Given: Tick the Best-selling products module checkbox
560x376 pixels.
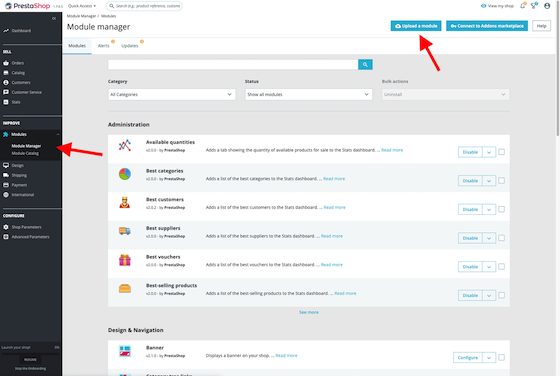Looking at the screenshot, I should click(501, 295).
